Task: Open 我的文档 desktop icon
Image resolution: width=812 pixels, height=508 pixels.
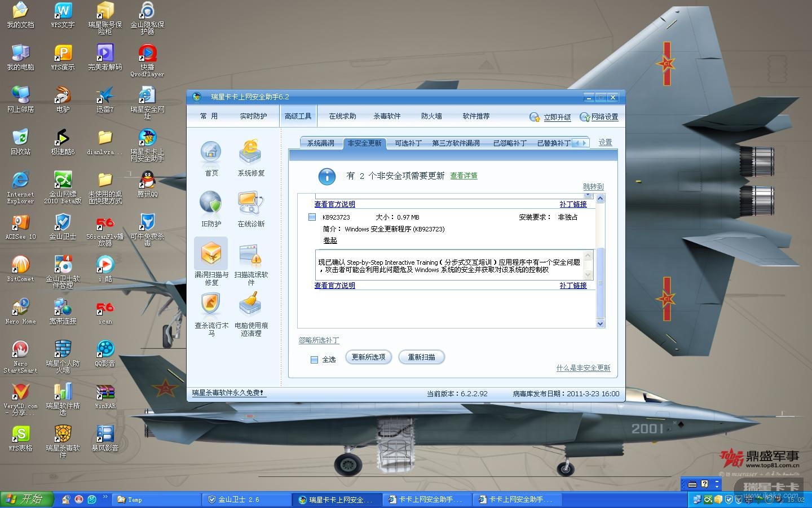Action: 20,15
